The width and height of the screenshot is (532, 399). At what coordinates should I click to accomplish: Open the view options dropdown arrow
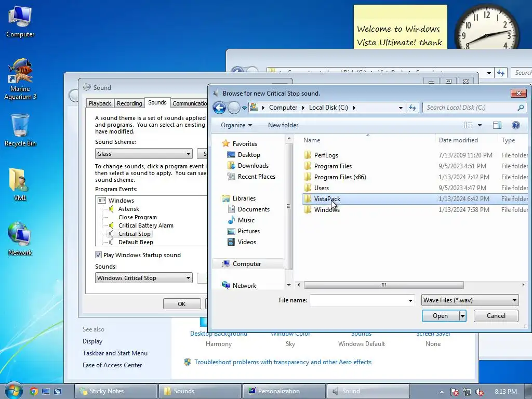tap(480, 125)
